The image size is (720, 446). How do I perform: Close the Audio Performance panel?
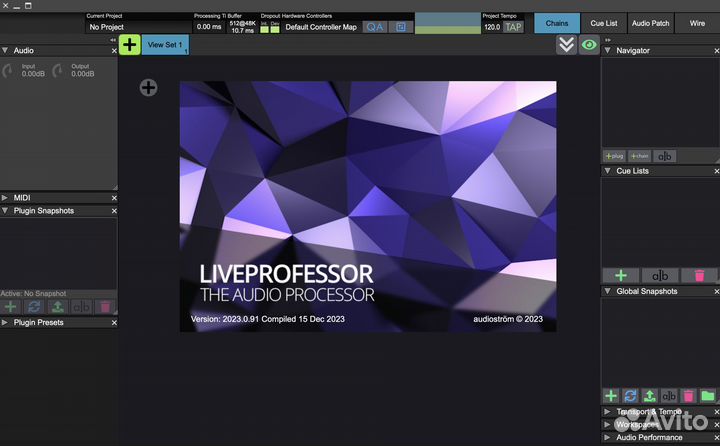(717, 437)
